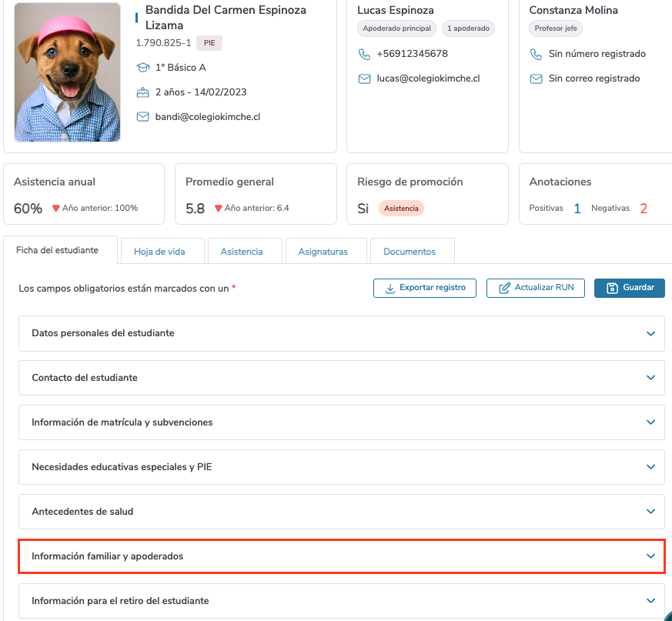Click the email address lucas@colegiokimche.cl
The width and height of the screenshot is (672, 621).
pyautogui.click(x=428, y=78)
